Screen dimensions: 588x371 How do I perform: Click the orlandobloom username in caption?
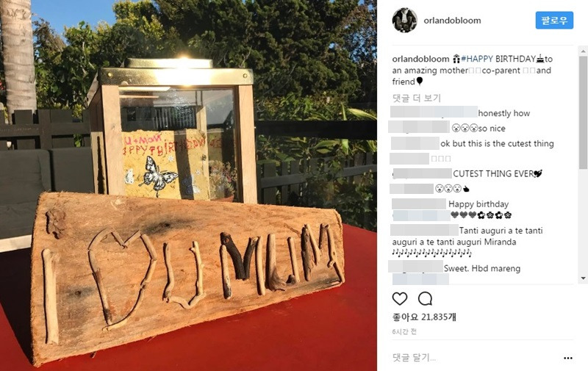click(420, 59)
